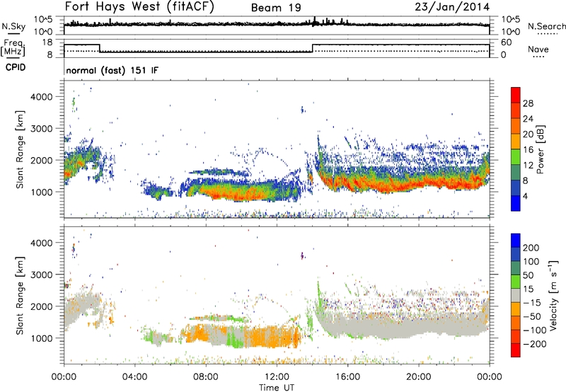566x392 pixels.
Task: Click the power panel '4000' range label
Action: point(41,97)
